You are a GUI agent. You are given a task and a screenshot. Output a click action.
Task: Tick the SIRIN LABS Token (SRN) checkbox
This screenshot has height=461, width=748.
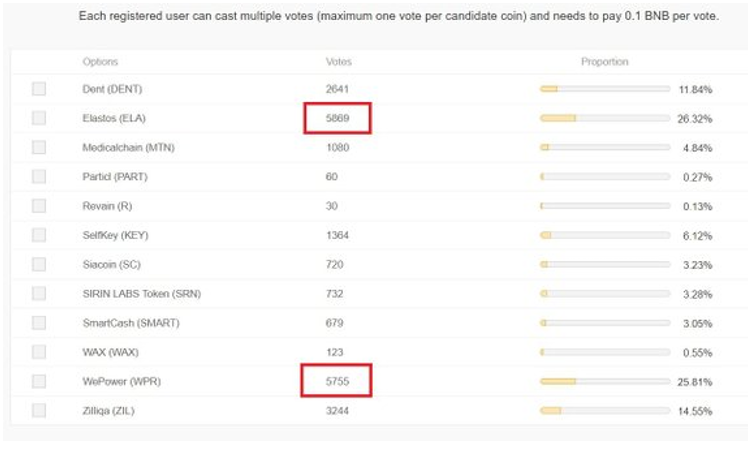(x=39, y=293)
